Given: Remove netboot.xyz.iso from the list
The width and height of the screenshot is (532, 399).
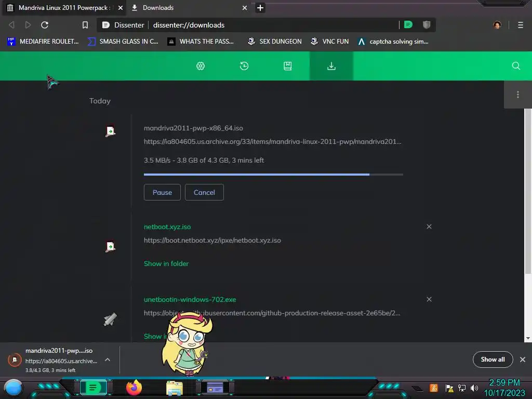Looking at the screenshot, I should pos(429,227).
